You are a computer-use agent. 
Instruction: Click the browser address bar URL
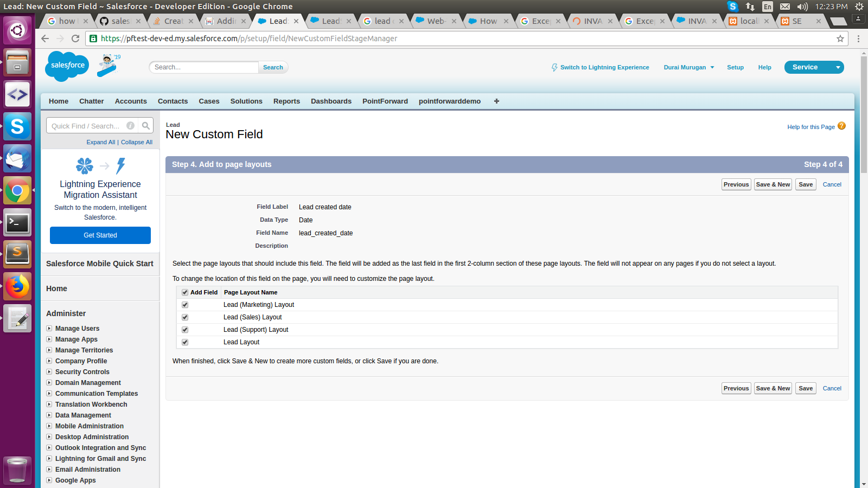point(249,38)
